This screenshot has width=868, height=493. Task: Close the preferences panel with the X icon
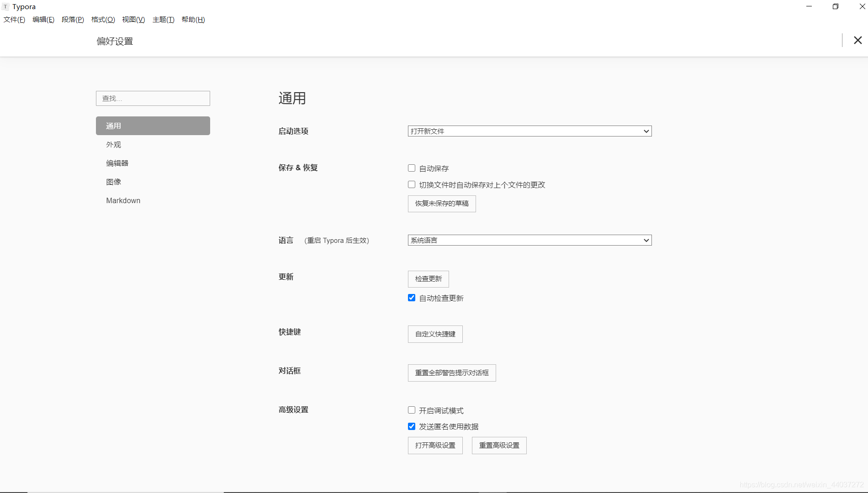pos(858,40)
